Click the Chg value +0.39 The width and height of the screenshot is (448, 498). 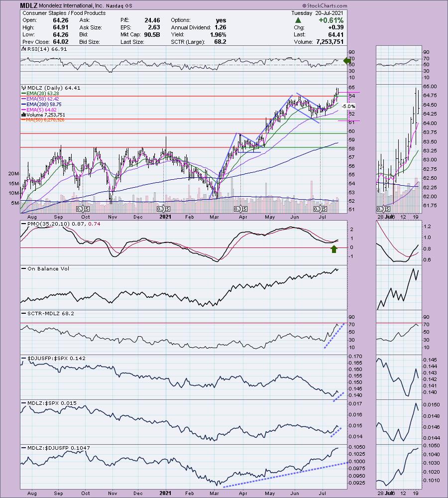(x=336, y=27)
